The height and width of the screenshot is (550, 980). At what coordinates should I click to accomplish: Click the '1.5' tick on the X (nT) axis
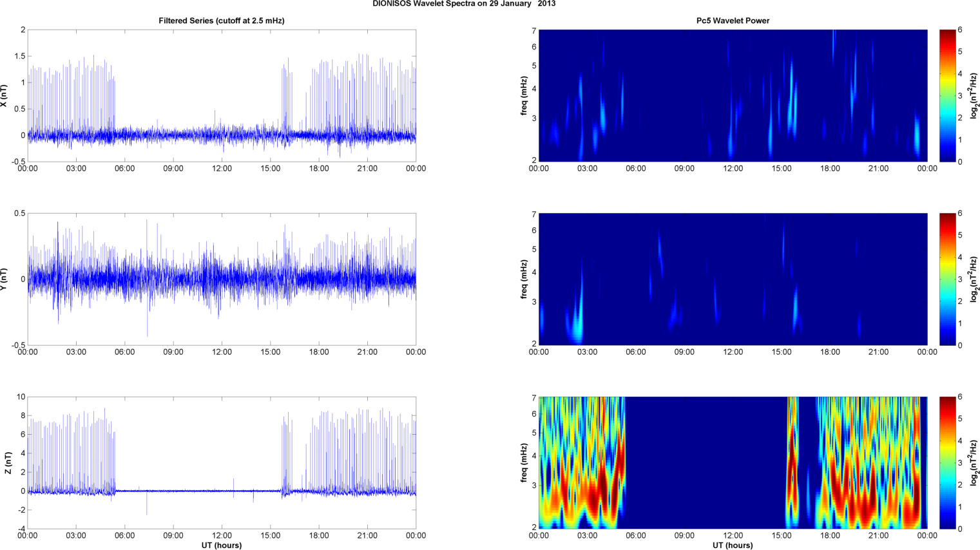point(20,56)
